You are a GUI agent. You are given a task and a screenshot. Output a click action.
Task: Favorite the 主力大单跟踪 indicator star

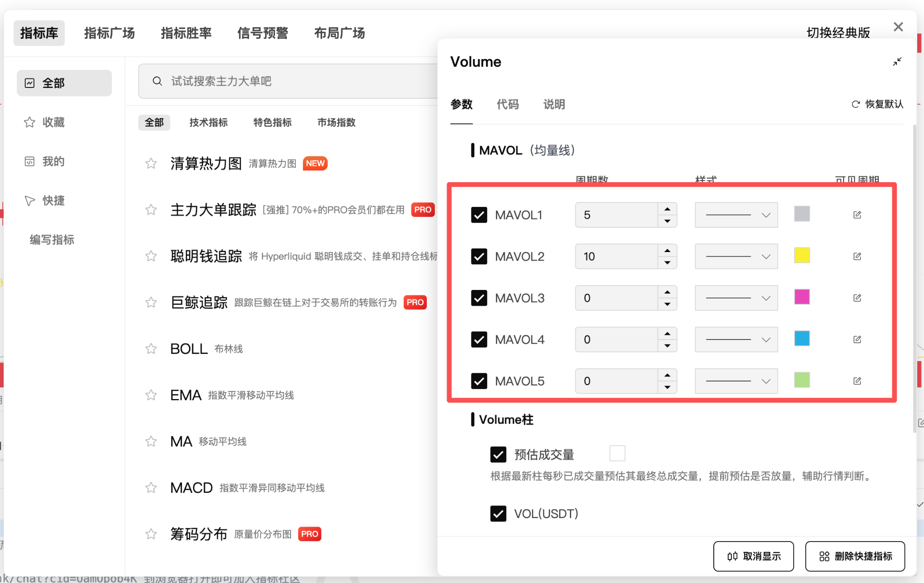pyautogui.click(x=151, y=210)
